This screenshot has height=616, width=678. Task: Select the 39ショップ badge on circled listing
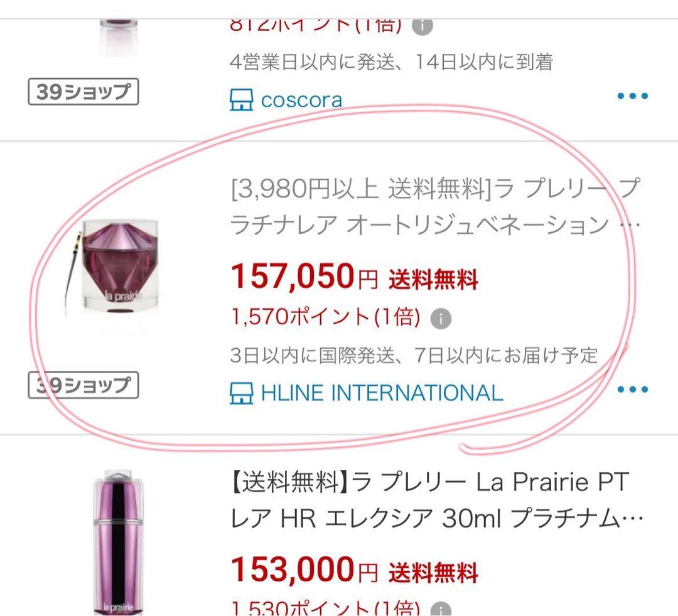click(x=84, y=386)
